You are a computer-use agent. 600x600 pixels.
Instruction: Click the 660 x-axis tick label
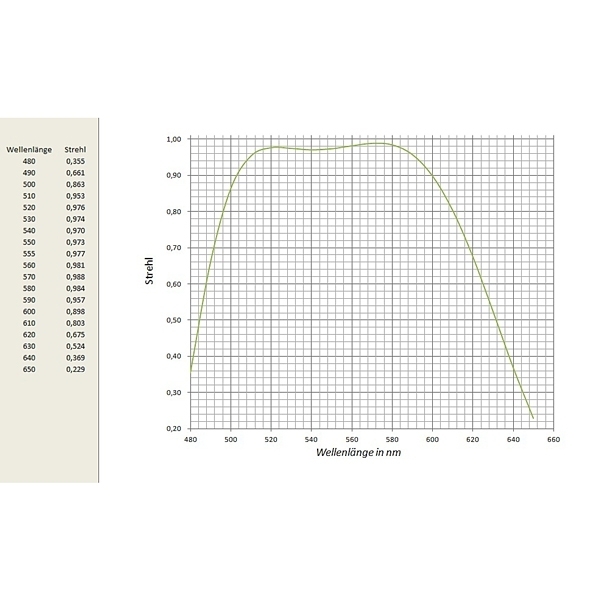[553, 439]
